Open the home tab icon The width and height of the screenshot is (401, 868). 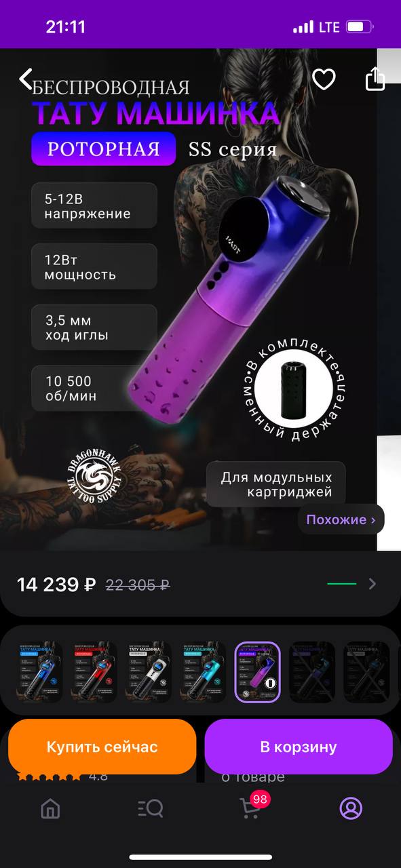[50, 808]
